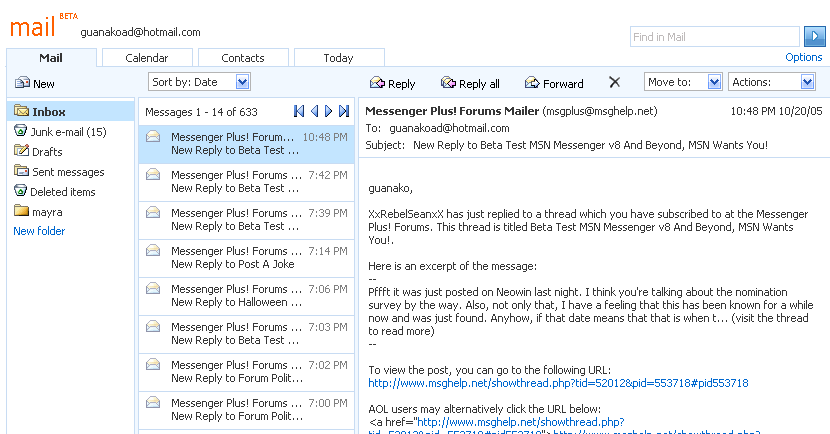
Task: Select the 10:48 PM 'New Reply to Beta Test' message
Action: 246,144
